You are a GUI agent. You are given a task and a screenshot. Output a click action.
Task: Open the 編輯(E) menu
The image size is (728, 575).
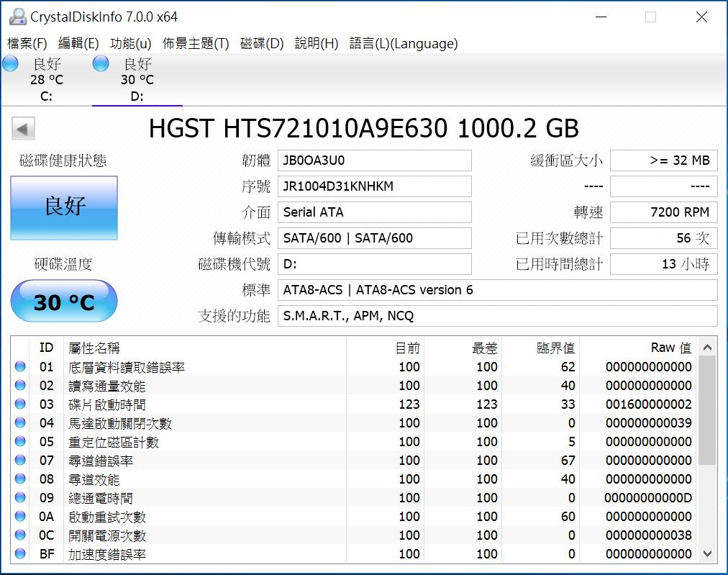pos(78,43)
